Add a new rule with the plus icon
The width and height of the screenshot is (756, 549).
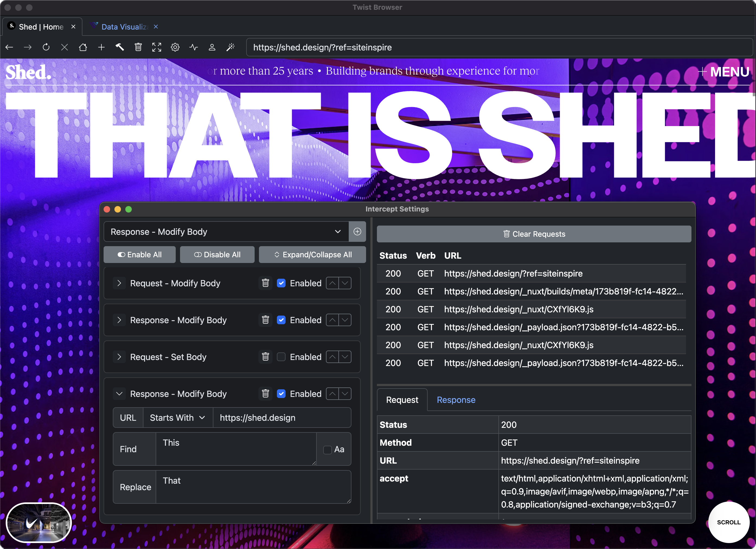[357, 231]
